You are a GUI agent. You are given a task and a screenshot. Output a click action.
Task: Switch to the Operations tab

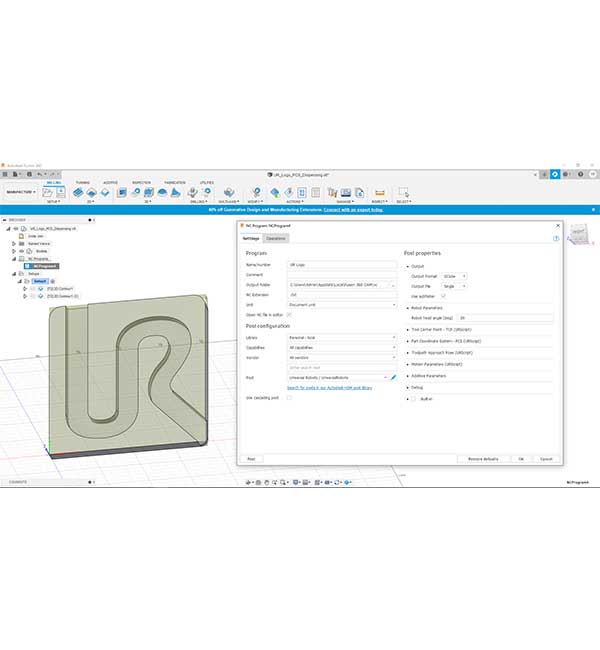pos(276,238)
